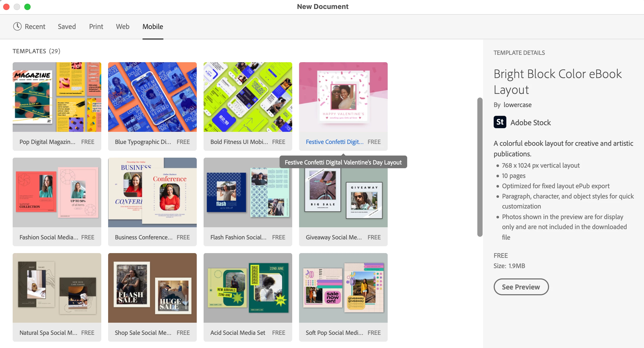644x348 pixels.
Task: Click the green fullscreen window button
Action: [x=27, y=7]
